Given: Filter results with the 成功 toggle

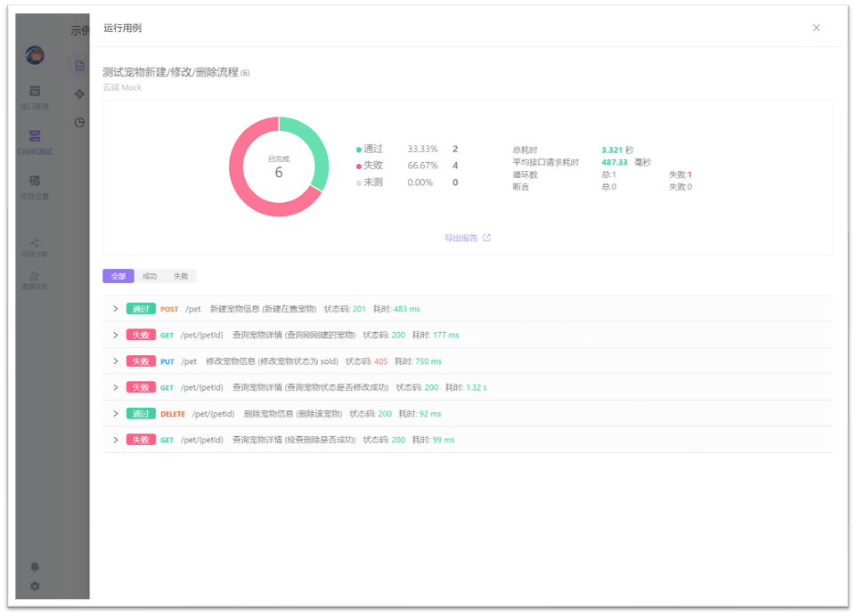Looking at the screenshot, I should point(148,276).
